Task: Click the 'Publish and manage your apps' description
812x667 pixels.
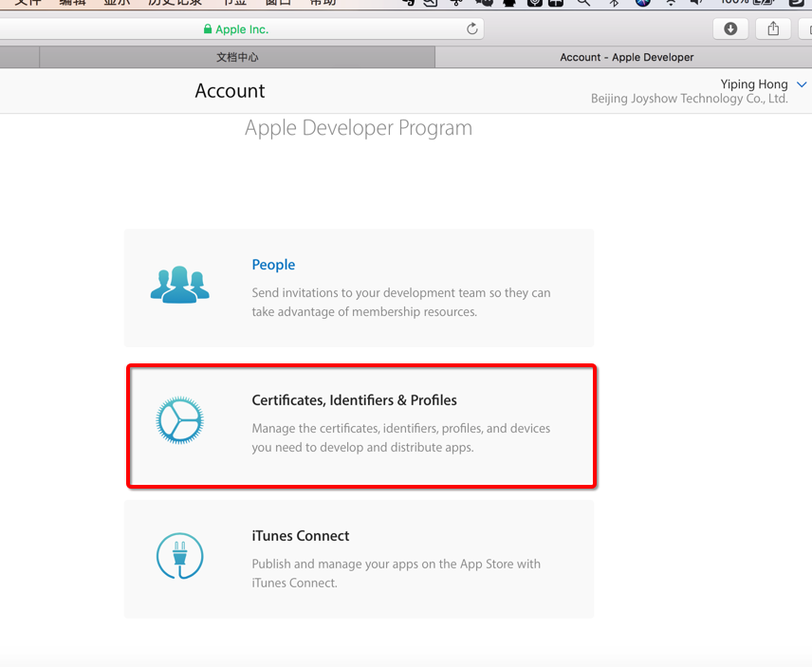Action: point(397,573)
